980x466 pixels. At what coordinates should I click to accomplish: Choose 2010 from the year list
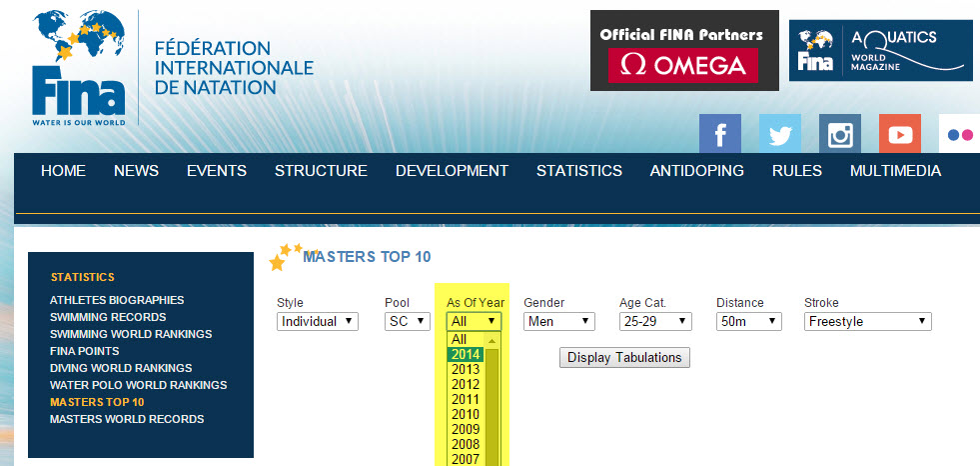point(466,415)
